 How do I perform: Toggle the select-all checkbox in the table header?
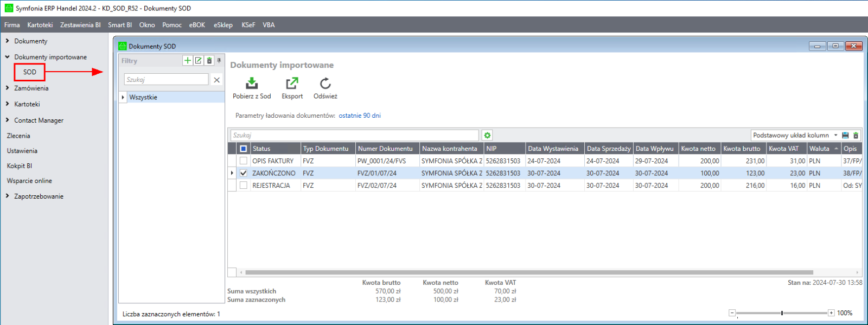(x=244, y=149)
